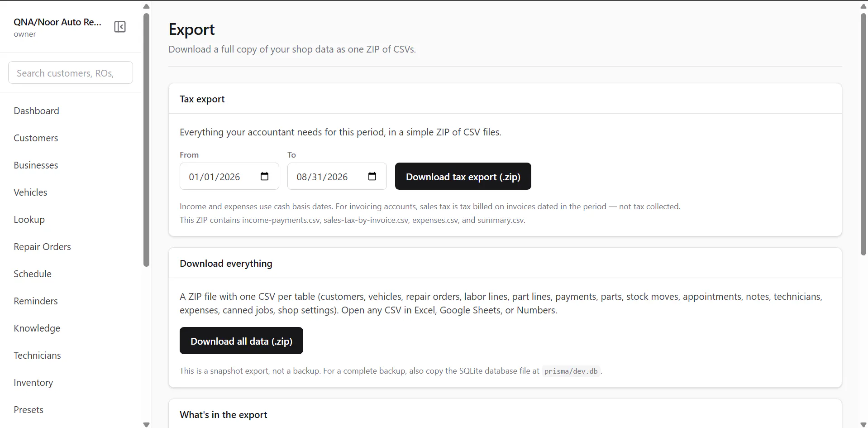Click the sidebar vertical scrollbar thumb
The height and width of the screenshot is (428, 868).
(x=146, y=139)
